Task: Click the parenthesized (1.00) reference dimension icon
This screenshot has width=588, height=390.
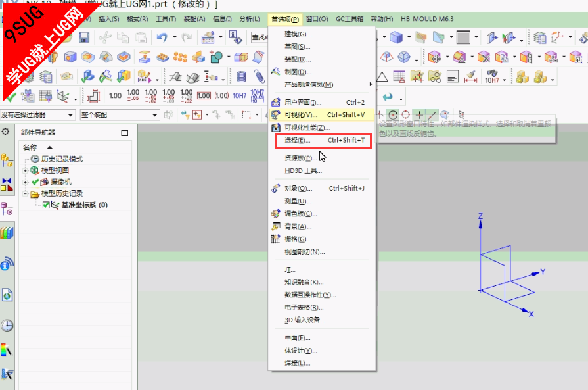Action: click(221, 96)
